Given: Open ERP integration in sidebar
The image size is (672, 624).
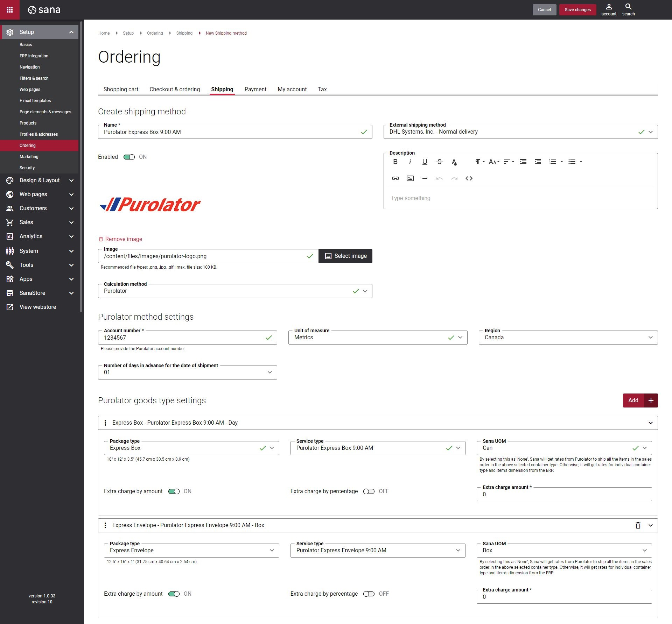Looking at the screenshot, I should tap(34, 56).
